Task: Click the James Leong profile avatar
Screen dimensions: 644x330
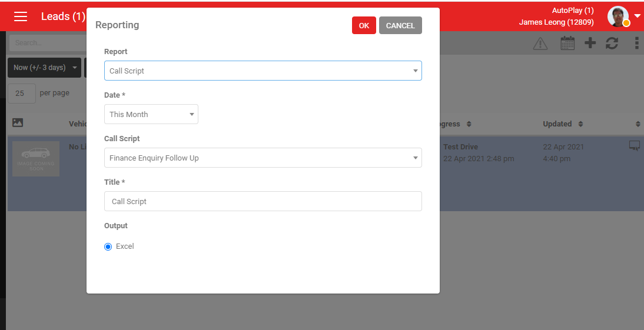Action: [618, 16]
